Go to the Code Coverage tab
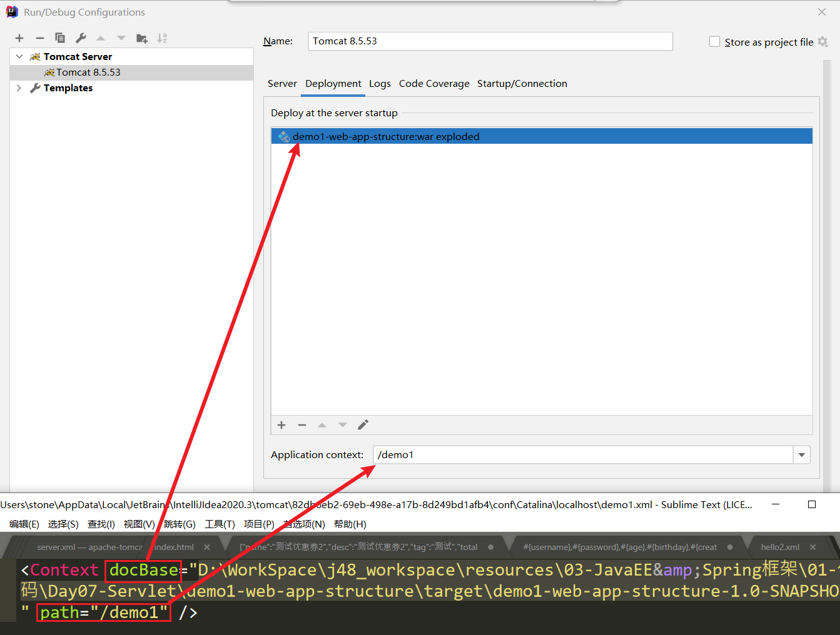This screenshot has width=840, height=635. click(x=434, y=84)
